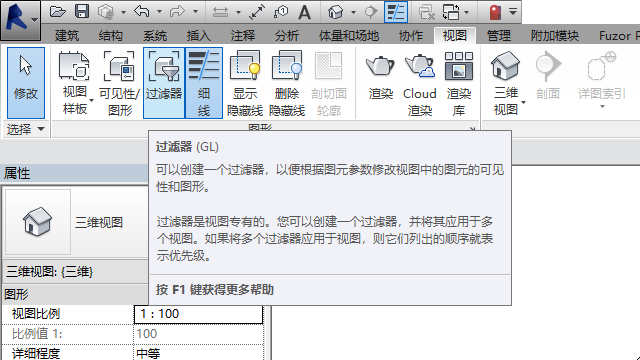Go to the 注释 ribbon tab

tap(242, 36)
